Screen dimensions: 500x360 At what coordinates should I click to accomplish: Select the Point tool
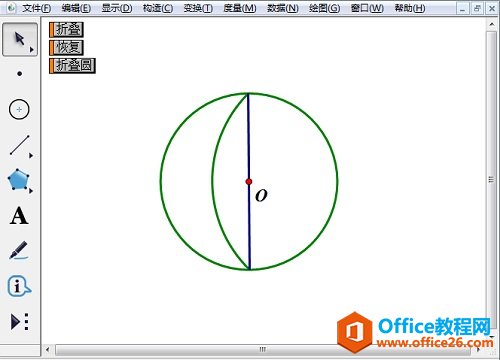(20, 74)
